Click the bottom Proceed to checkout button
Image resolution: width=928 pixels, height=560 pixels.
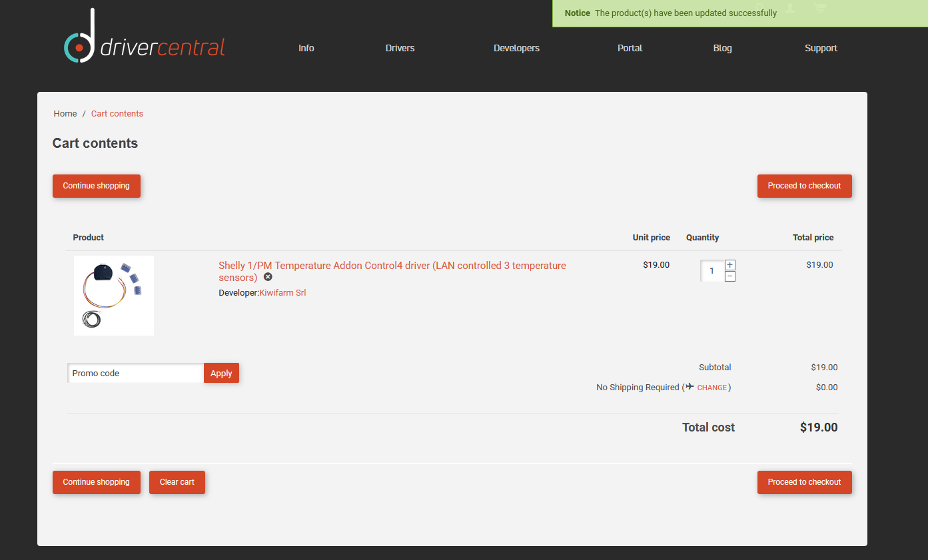pyautogui.click(x=805, y=482)
